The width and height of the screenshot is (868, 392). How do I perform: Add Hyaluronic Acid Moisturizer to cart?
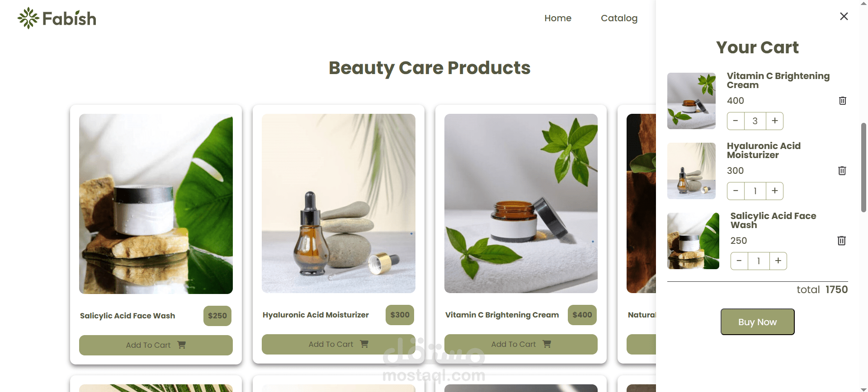click(x=339, y=344)
